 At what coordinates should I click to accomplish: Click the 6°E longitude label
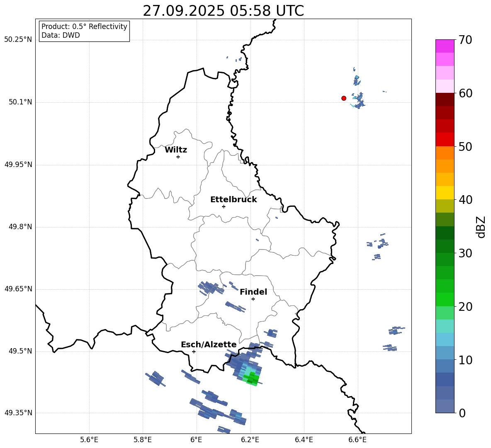(196, 440)
